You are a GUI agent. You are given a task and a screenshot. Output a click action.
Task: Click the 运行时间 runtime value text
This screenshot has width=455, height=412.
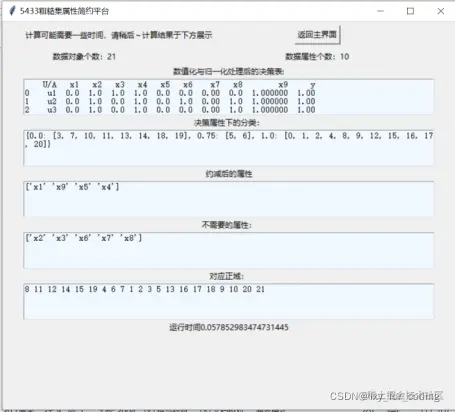pos(229,327)
